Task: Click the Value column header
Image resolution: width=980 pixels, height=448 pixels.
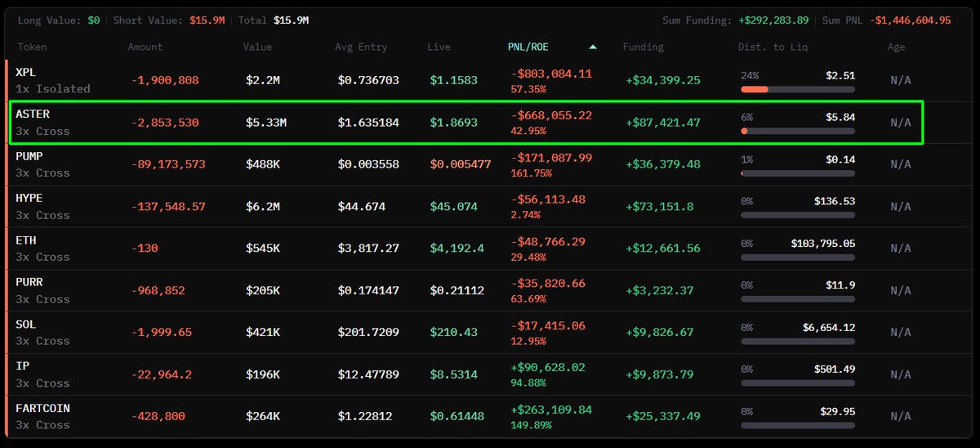Action: pos(257,47)
